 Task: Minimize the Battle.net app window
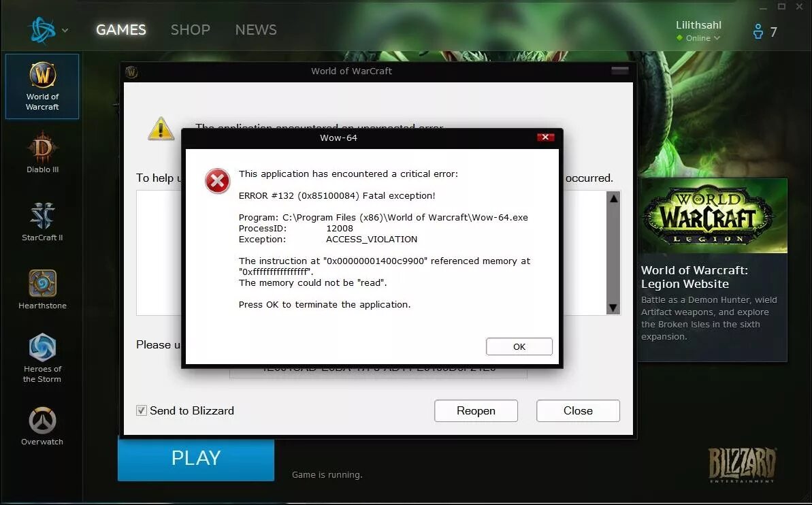[764, 7]
